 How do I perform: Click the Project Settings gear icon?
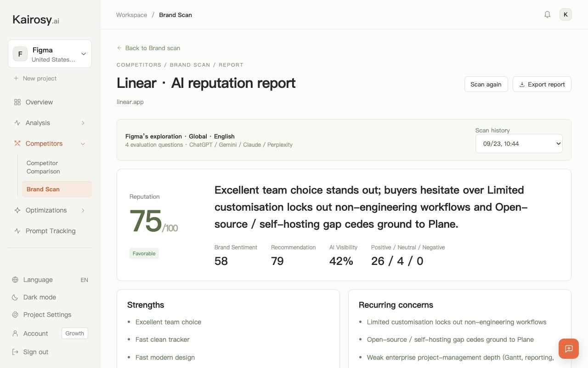[15, 315]
